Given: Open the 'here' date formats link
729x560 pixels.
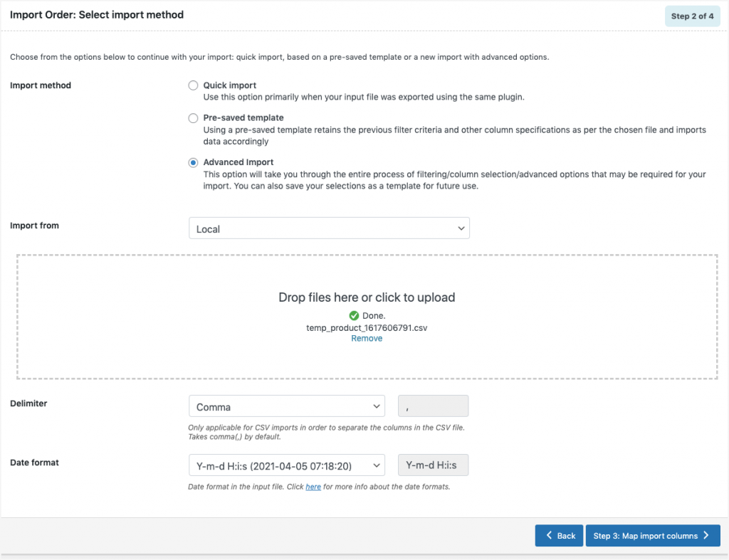Looking at the screenshot, I should [313, 487].
